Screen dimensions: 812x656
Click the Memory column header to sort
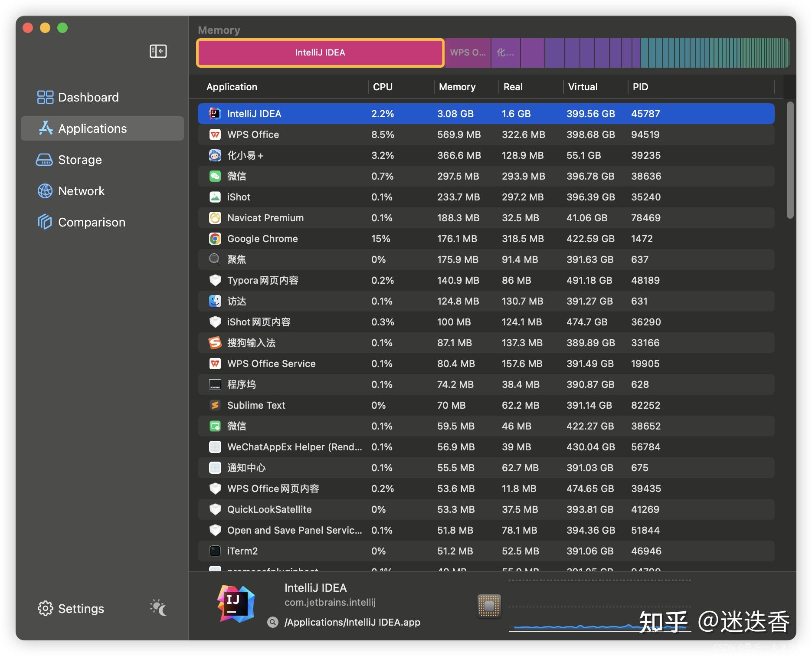[x=456, y=87]
